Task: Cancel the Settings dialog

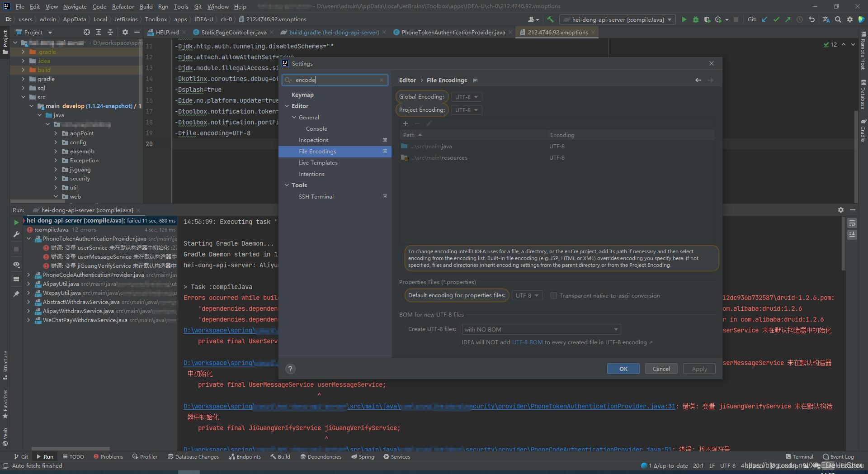Action: pos(661,369)
